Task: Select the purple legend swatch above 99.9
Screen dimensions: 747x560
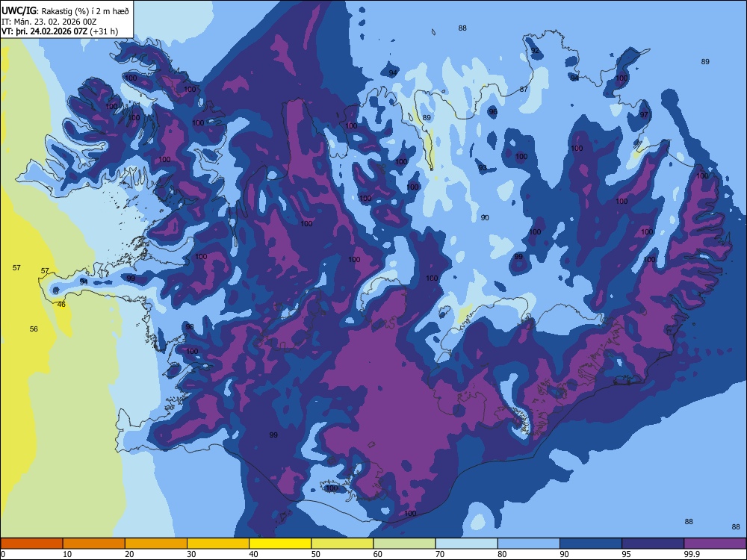Action: tap(715, 544)
